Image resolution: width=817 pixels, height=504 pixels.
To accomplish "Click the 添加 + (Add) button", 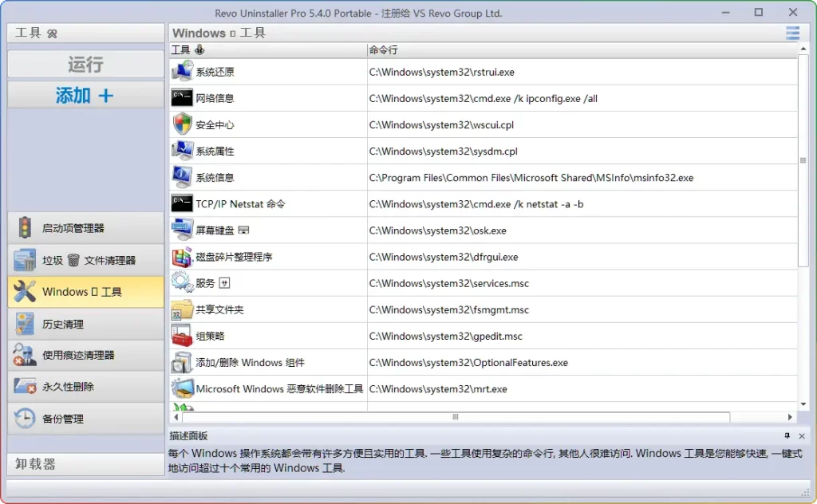I will [x=86, y=95].
